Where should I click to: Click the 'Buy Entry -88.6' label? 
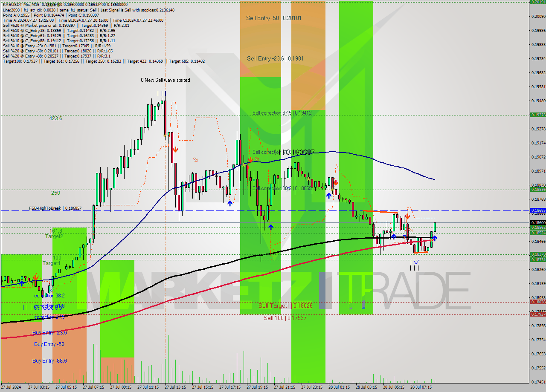point(49,361)
